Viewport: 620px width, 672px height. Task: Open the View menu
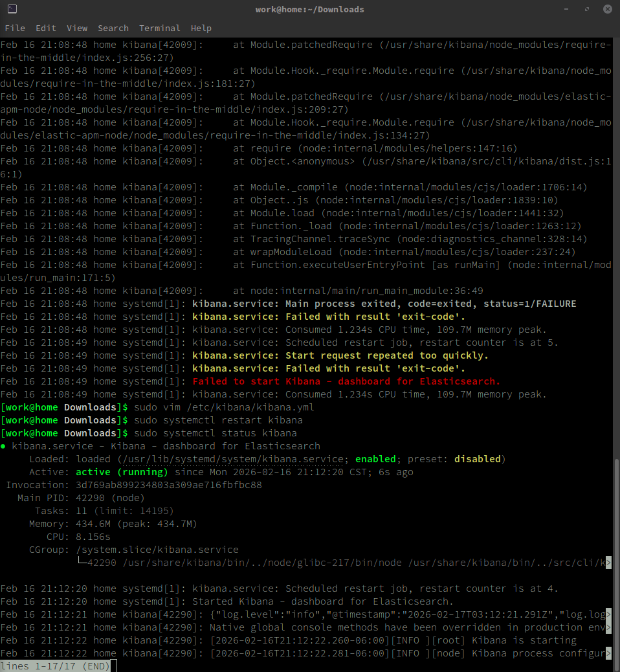point(77,28)
